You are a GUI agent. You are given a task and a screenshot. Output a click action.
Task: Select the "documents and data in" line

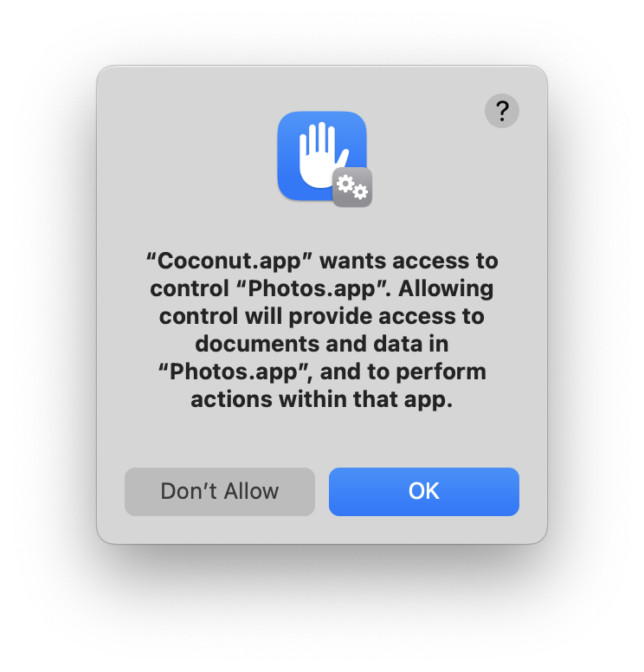pos(322,344)
